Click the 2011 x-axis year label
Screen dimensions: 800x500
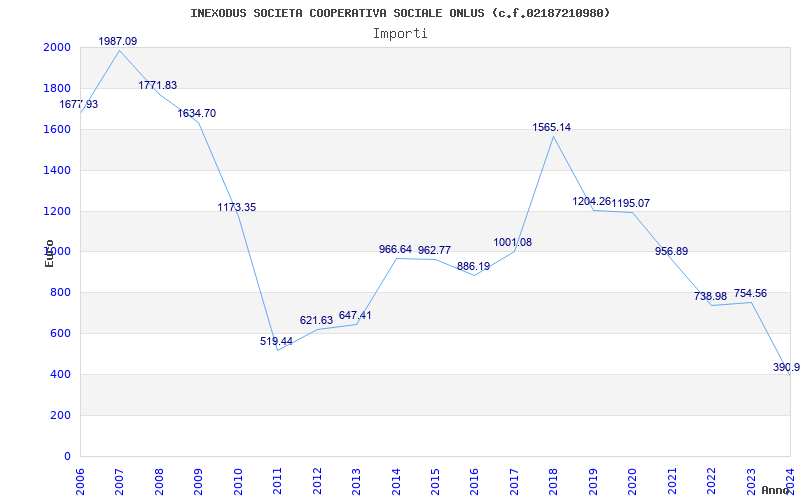278,481
